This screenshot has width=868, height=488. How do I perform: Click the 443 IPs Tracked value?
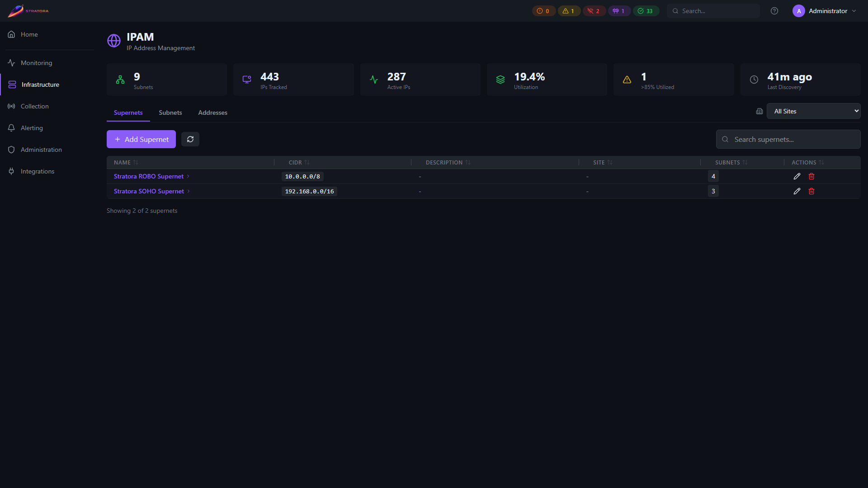pyautogui.click(x=269, y=77)
